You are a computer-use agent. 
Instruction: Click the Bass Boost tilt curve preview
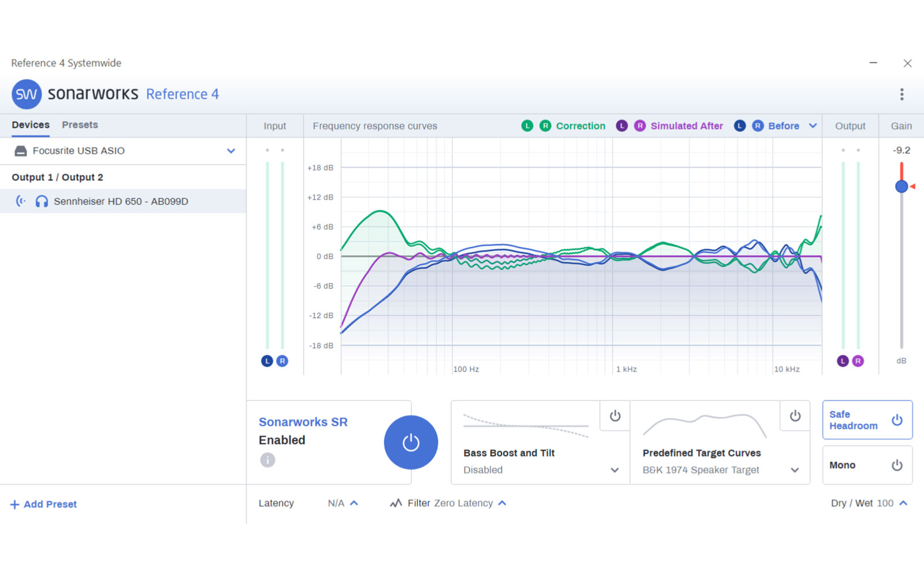coord(526,426)
